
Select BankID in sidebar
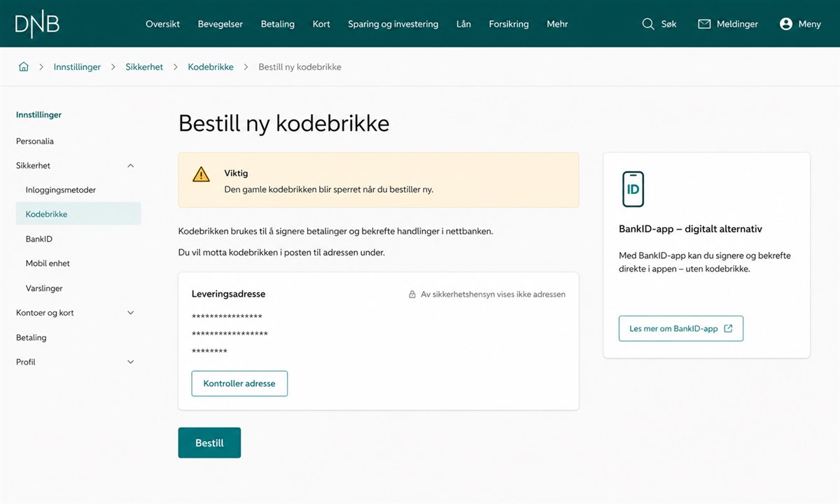[x=39, y=239]
